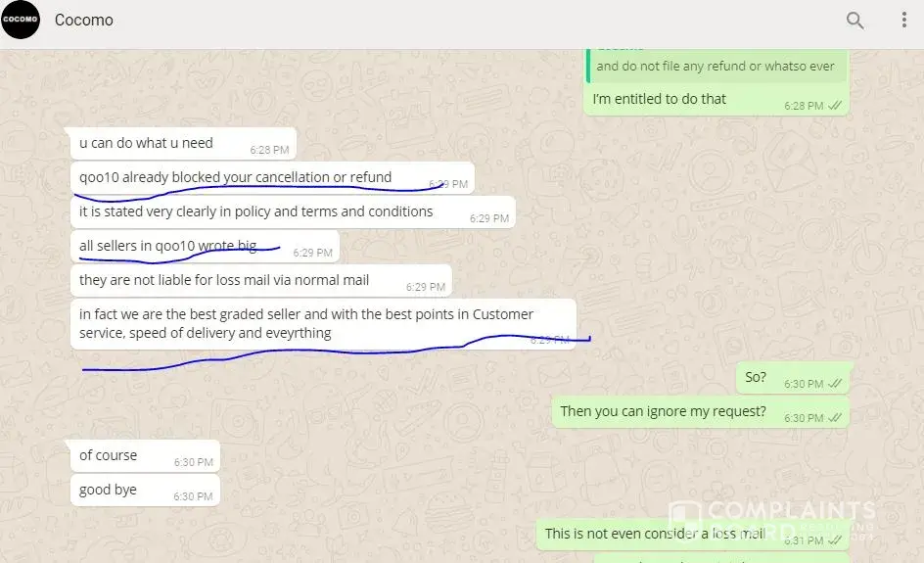Screen dimensions: 924x563
Task: Click the 'Then you can ignore my request?' bubble
Action: click(701, 412)
